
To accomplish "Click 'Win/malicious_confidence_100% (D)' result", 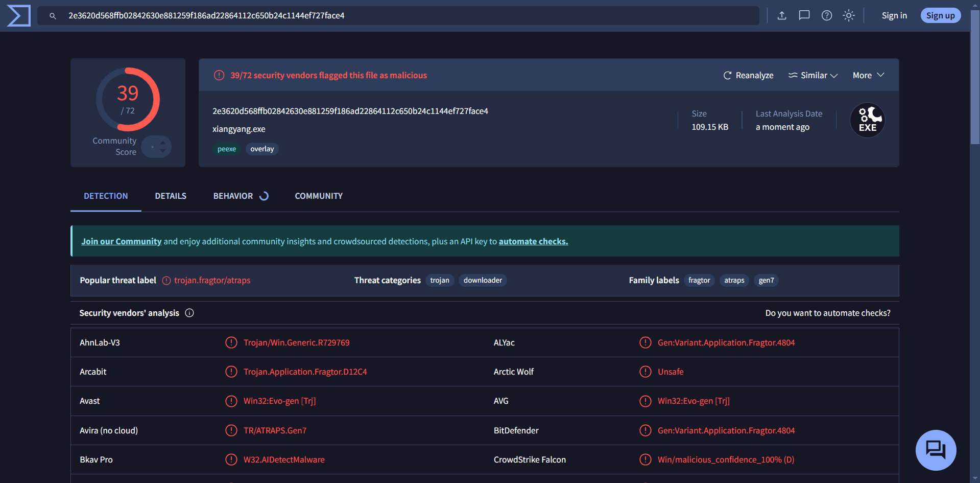I will 726,459.
